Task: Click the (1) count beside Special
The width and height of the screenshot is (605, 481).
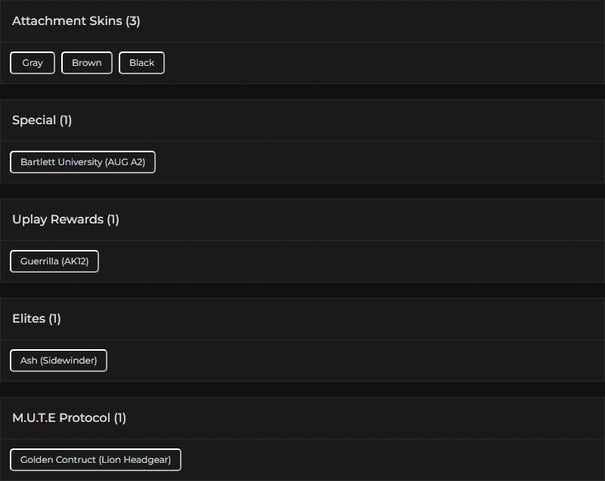Action: click(66, 120)
